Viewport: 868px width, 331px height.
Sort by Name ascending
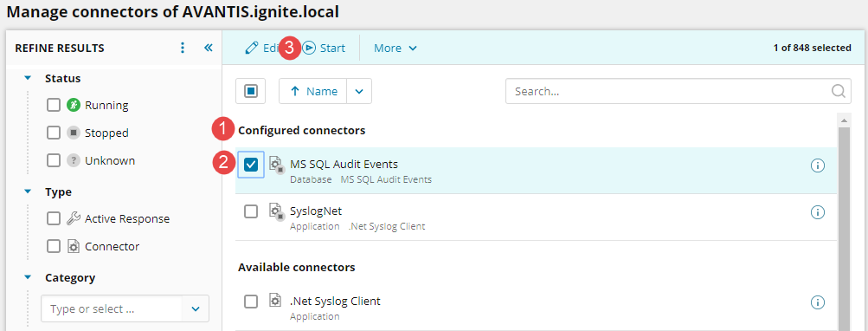click(313, 91)
